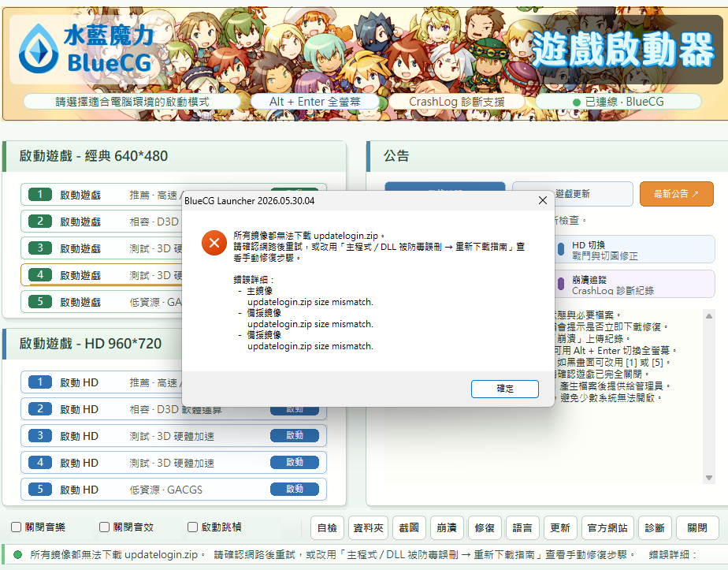
Task: Click the 修復 button
Action: click(x=485, y=527)
